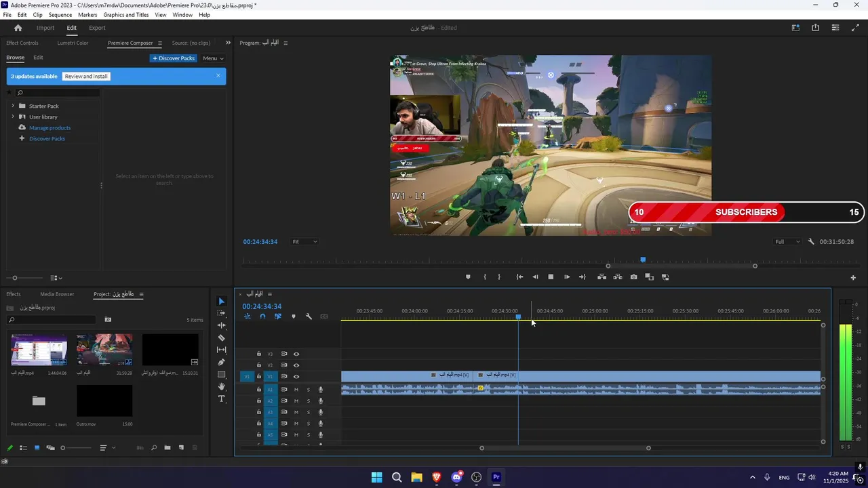Open Timeline Display Settings wrench
The width and height of the screenshot is (868, 488).
(309, 317)
